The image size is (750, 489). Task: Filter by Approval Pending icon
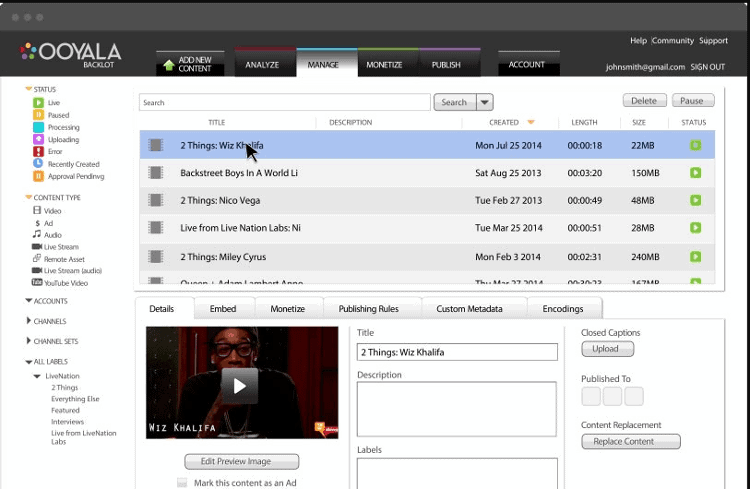tap(38, 176)
